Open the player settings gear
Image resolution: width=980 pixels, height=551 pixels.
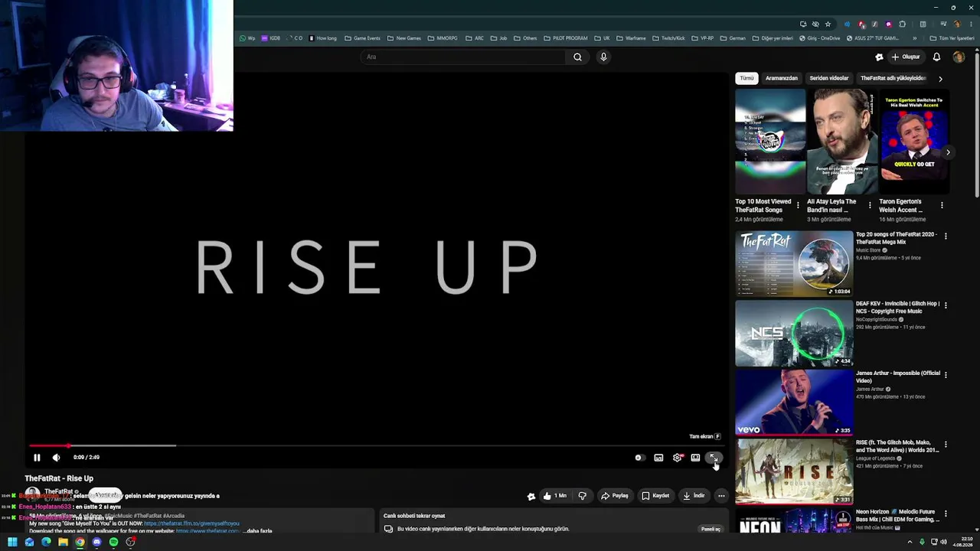click(677, 458)
